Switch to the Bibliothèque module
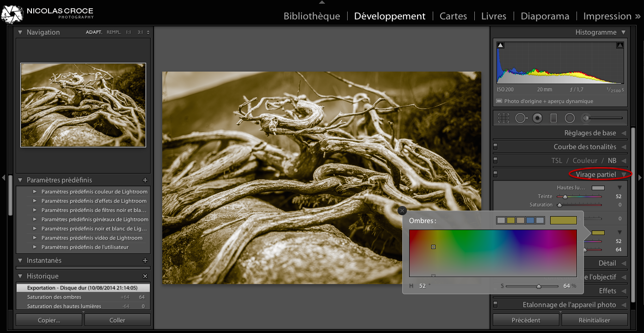 tap(312, 16)
